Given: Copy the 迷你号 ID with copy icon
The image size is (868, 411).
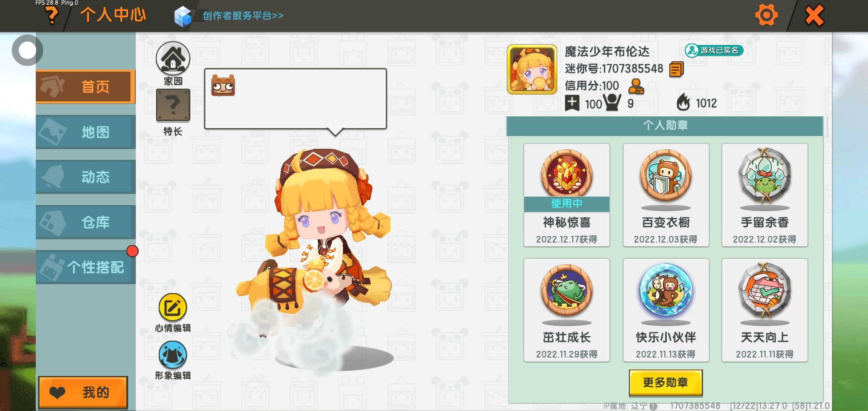Looking at the screenshot, I should click(x=677, y=69).
